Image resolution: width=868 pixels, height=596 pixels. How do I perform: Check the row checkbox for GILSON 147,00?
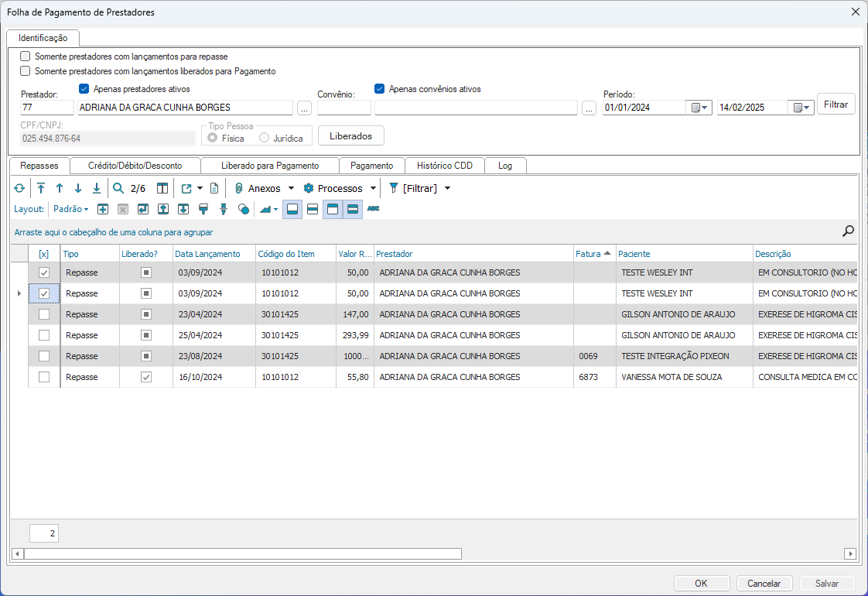[44, 314]
